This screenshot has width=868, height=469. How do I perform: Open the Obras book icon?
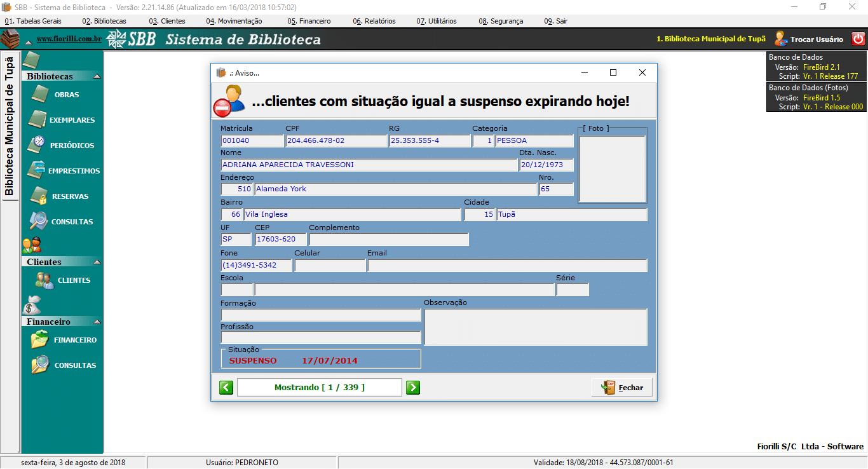39,95
